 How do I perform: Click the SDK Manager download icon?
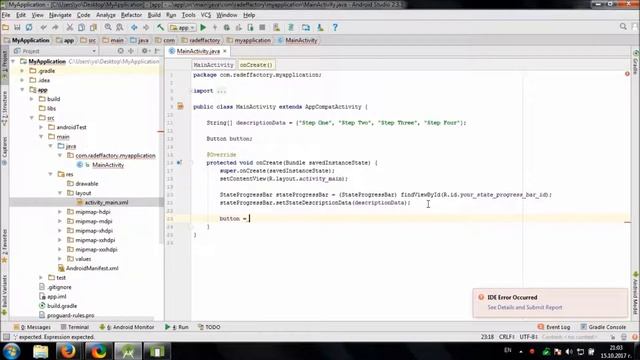[x=320, y=27]
